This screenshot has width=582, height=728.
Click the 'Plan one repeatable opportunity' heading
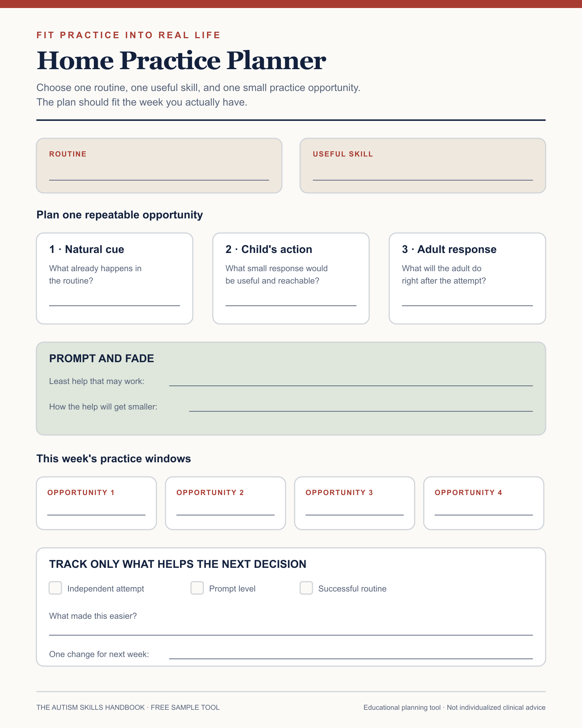click(x=120, y=215)
